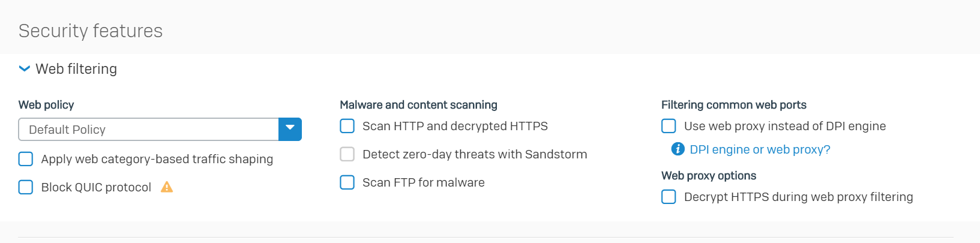
Task: Click the Security features heading
Action: coord(91,31)
